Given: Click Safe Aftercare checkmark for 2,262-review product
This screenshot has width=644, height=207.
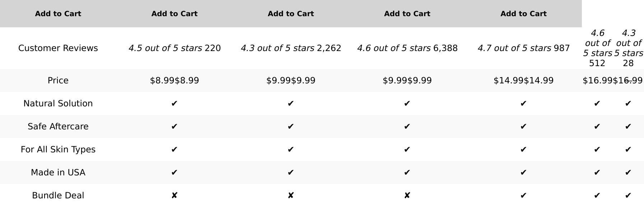Looking at the screenshot, I should [291, 126].
